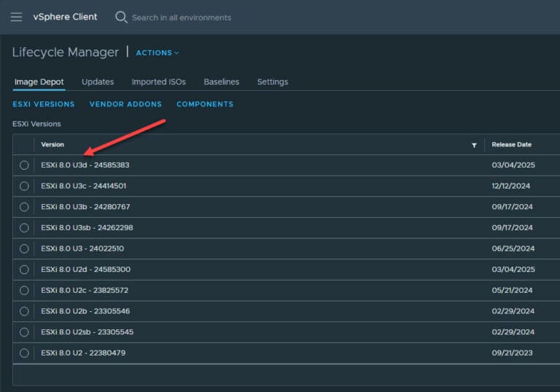Click version text ESXi 8.0 U2b - 23305546
Image resolution: width=560 pixels, height=392 pixels.
[x=85, y=311]
